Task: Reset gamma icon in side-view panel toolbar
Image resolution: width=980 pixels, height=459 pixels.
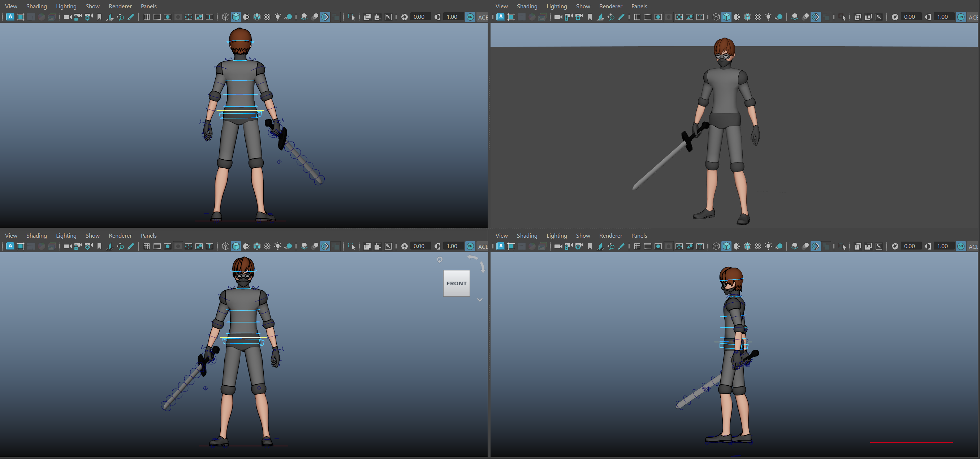Action: [x=928, y=246]
